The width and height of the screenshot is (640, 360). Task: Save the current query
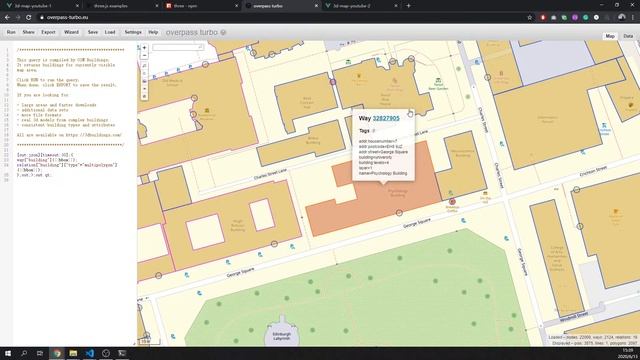point(93,32)
